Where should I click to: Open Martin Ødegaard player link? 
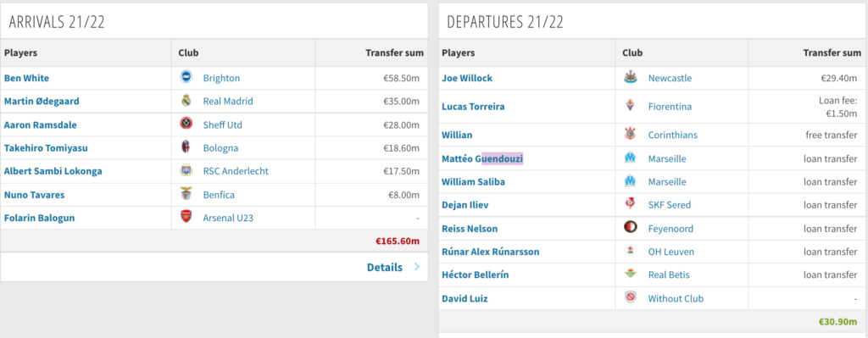point(42,102)
